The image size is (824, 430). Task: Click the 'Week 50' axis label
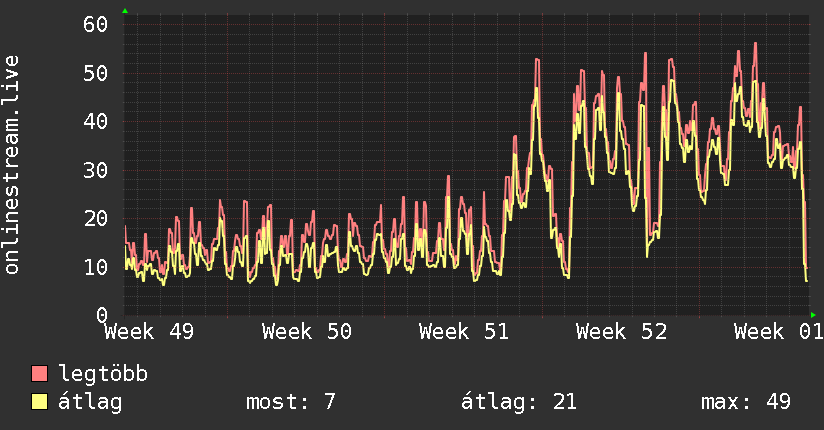pos(307,332)
